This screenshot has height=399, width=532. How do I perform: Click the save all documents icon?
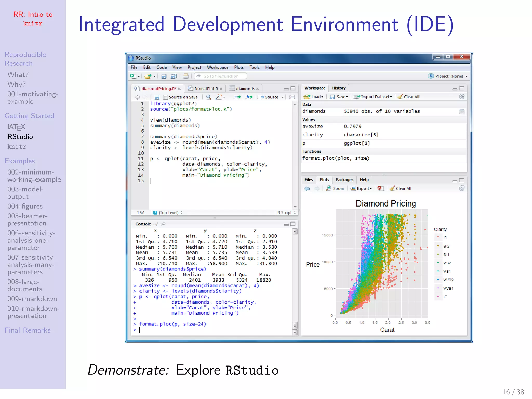[x=174, y=76]
